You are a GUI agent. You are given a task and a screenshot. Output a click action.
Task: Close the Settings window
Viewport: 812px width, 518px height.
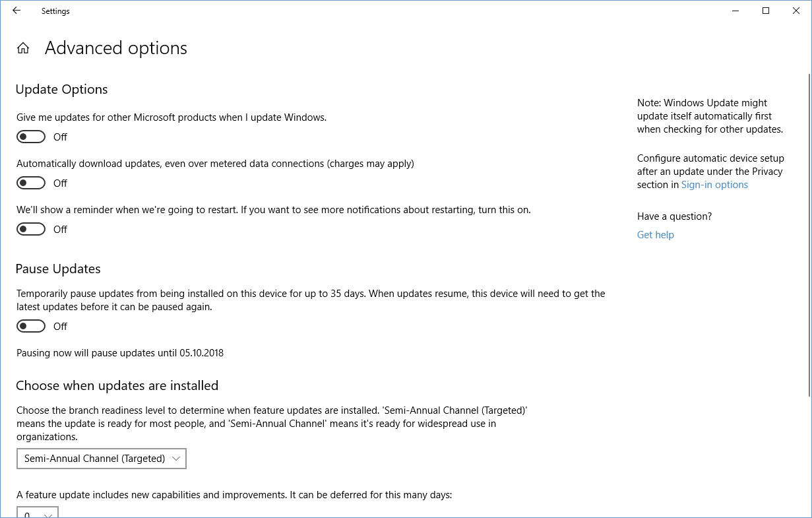tap(796, 11)
